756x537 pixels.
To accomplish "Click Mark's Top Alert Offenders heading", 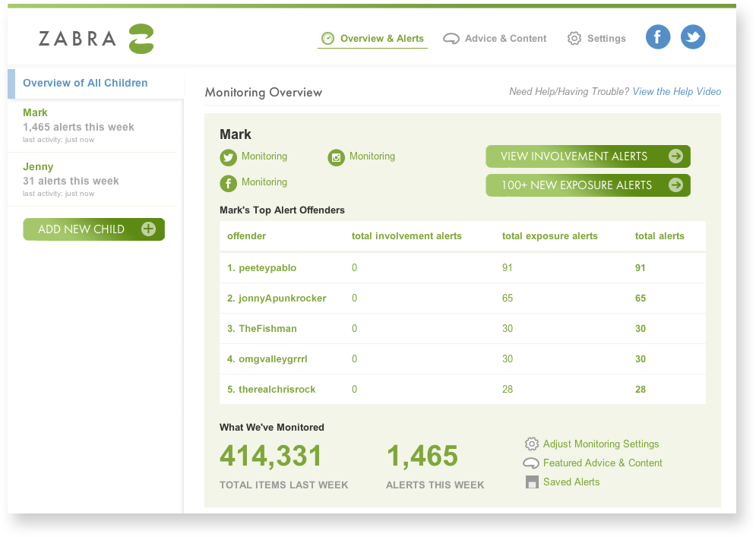I will click(x=282, y=210).
